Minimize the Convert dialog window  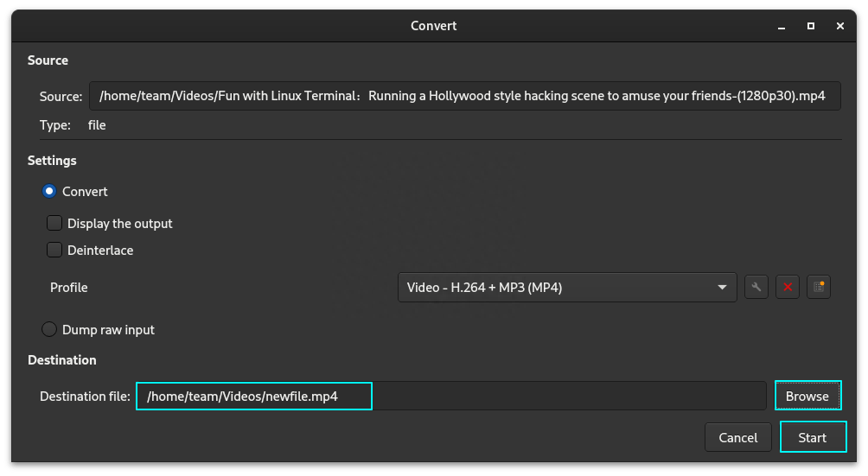coord(781,26)
